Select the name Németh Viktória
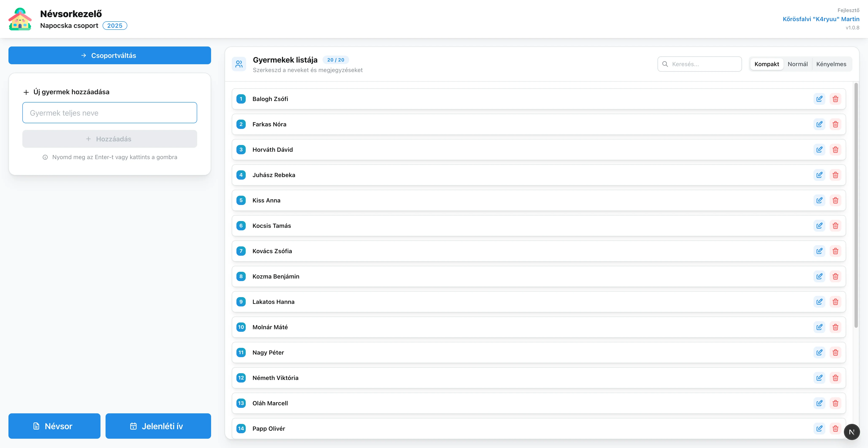 tap(275, 378)
